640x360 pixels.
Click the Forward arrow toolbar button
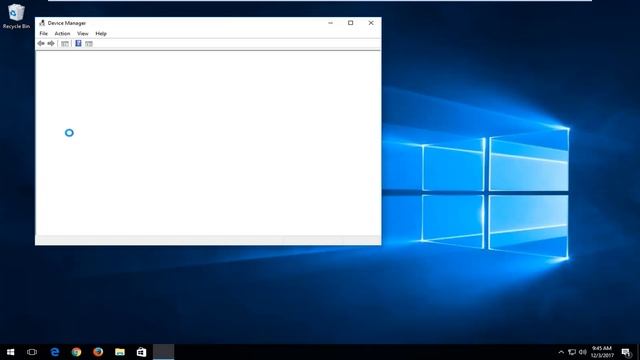[51, 43]
